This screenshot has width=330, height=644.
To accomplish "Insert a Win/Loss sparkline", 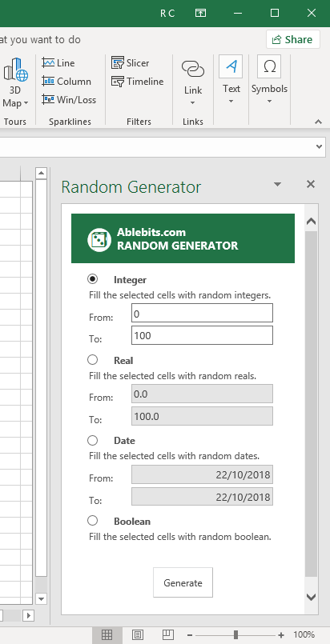I will tap(69, 100).
